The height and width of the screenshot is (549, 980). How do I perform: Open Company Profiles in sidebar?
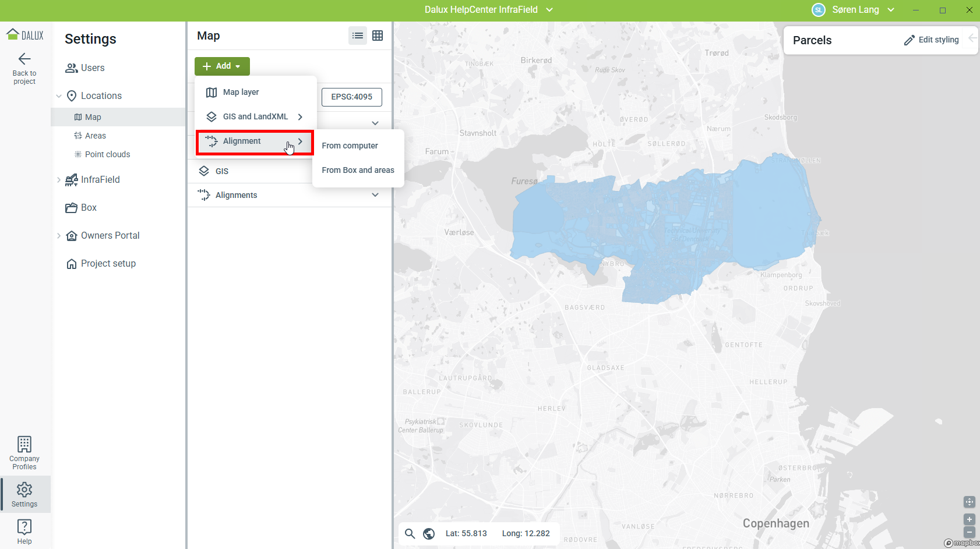click(24, 453)
